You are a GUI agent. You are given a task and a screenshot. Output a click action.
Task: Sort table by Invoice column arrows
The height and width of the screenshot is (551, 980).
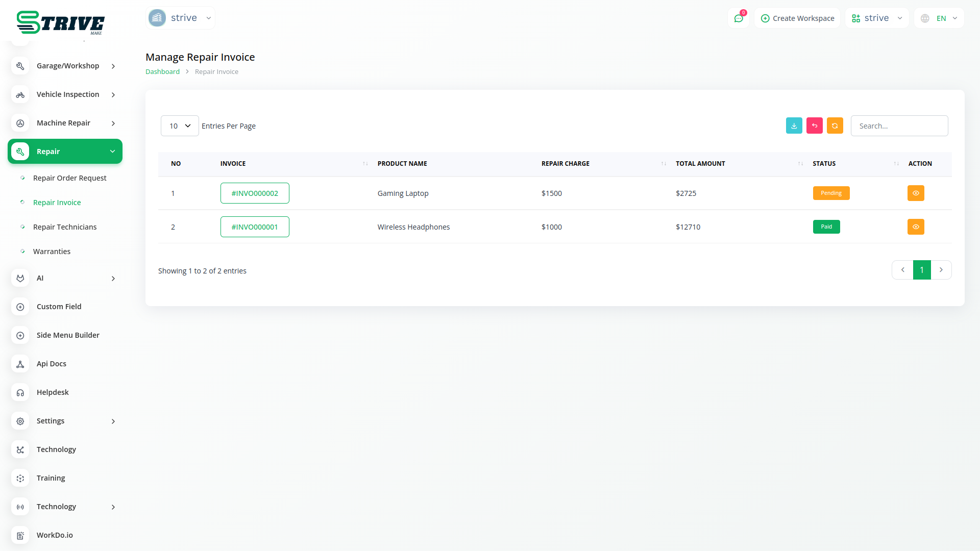[x=365, y=164]
